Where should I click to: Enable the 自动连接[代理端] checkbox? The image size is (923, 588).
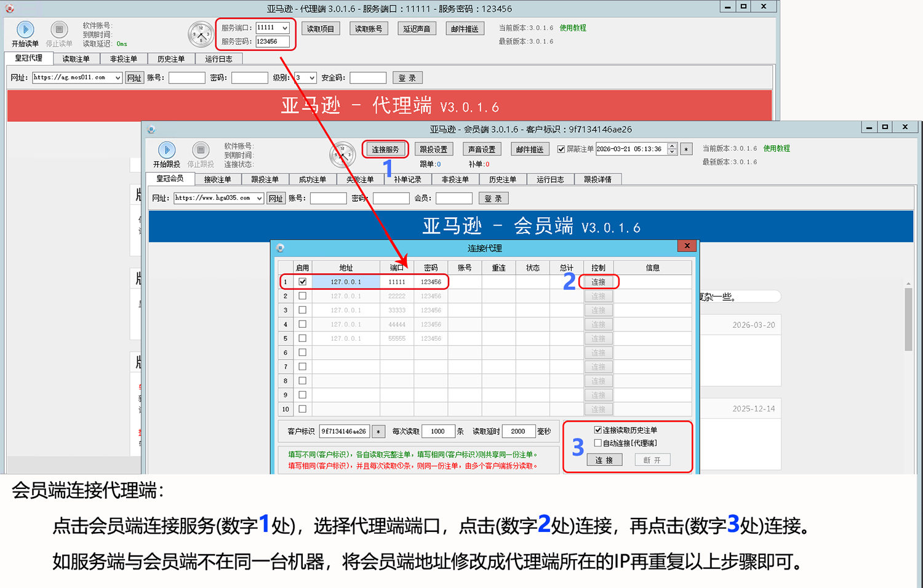[597, 443]
